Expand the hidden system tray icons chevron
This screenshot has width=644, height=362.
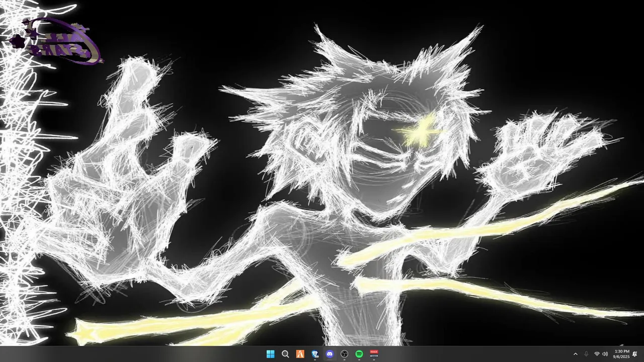click(576, 354)
